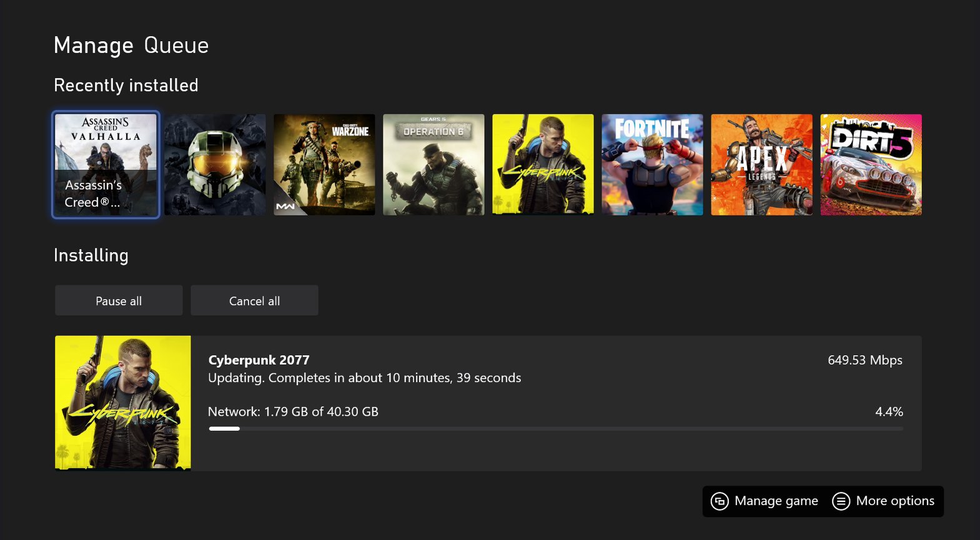Click the Cyberpunk 2077 title text
The image size is (980, 540).
(x=259, y=360)
